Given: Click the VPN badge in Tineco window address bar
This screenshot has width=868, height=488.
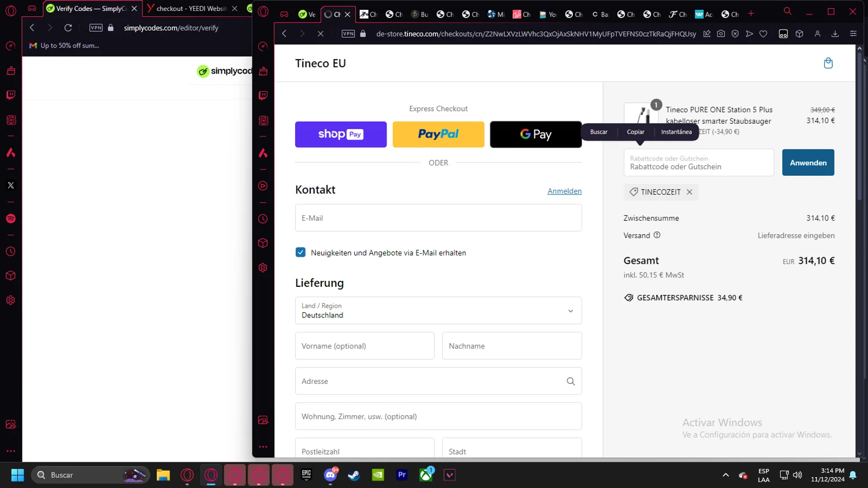Looking at the screenshot, I should (348, 34).
